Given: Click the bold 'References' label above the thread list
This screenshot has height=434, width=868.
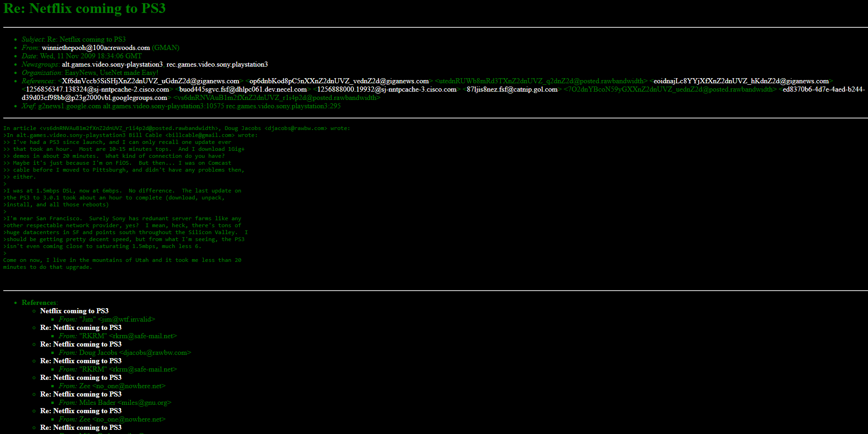Looking at the screenshot, I should click(x=39, y=303).
